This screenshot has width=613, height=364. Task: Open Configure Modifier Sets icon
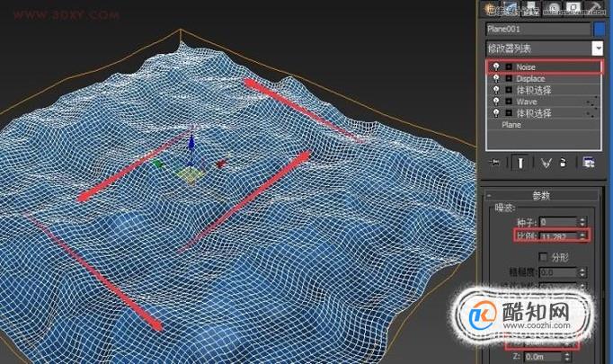click(x=589, y=163)
